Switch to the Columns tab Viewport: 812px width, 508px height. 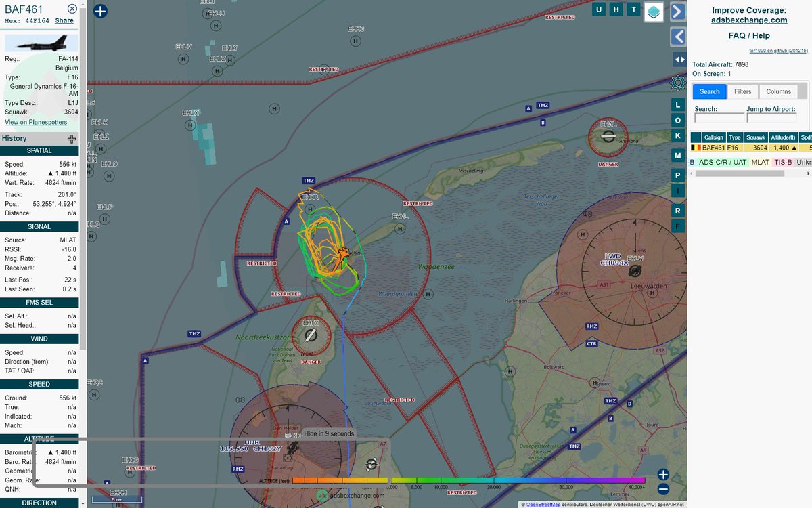pos(778,91)
